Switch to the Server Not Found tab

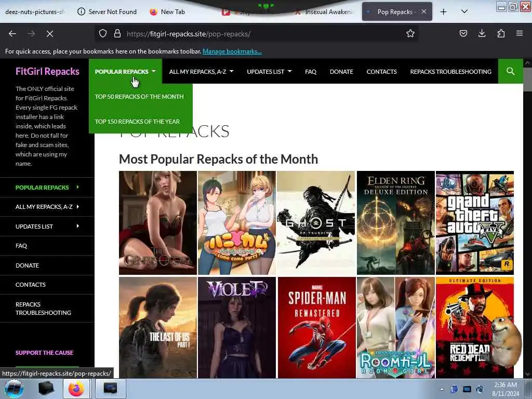pyautogui.click(x=107, y=12)
